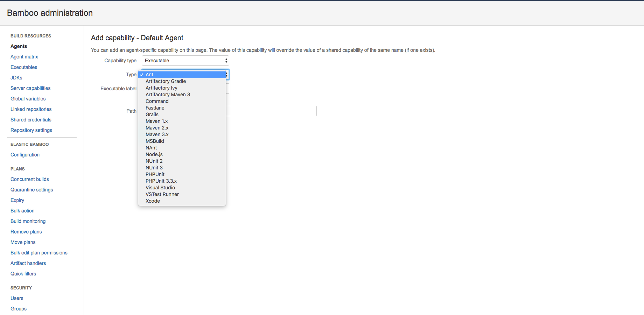
Task: Go to Remove plans
Action: click(x=26, y=232)
